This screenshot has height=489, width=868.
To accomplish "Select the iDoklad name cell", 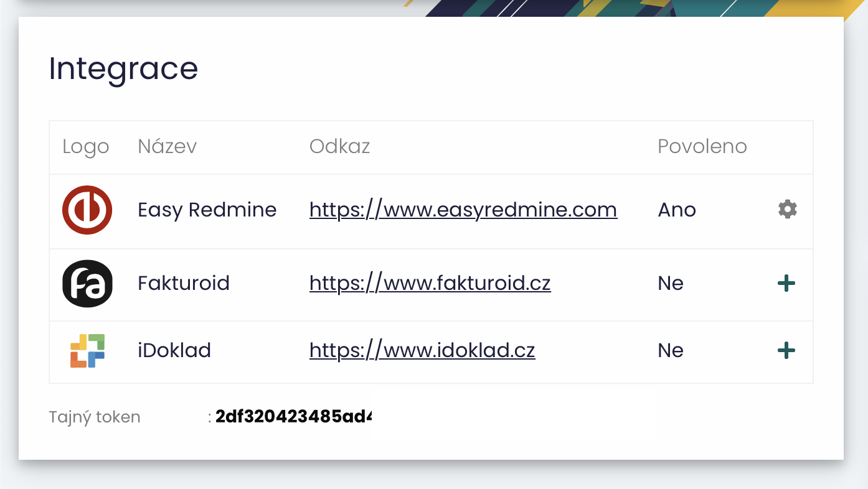I will pos(174,351).
